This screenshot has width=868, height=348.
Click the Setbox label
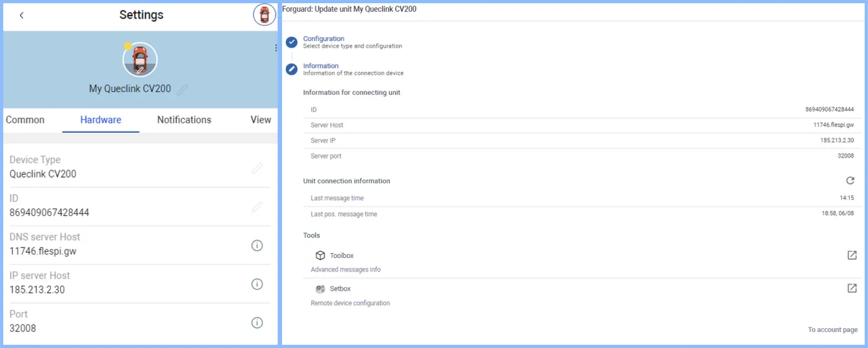(340, 289)
